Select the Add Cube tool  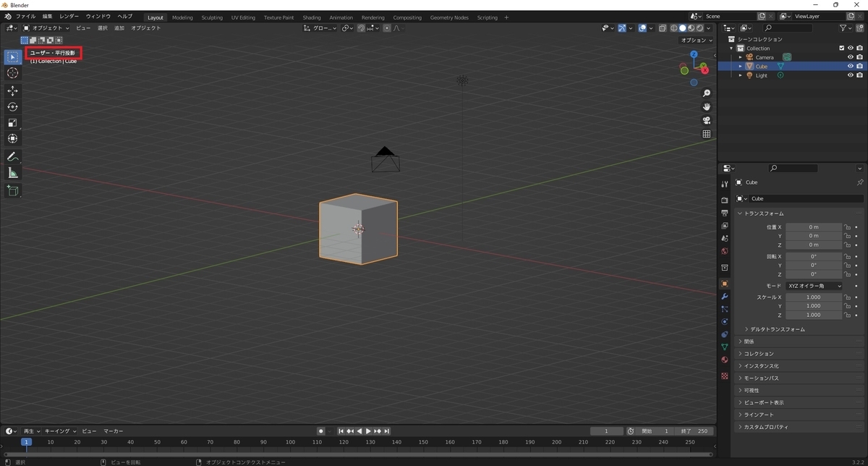[12, 190]
